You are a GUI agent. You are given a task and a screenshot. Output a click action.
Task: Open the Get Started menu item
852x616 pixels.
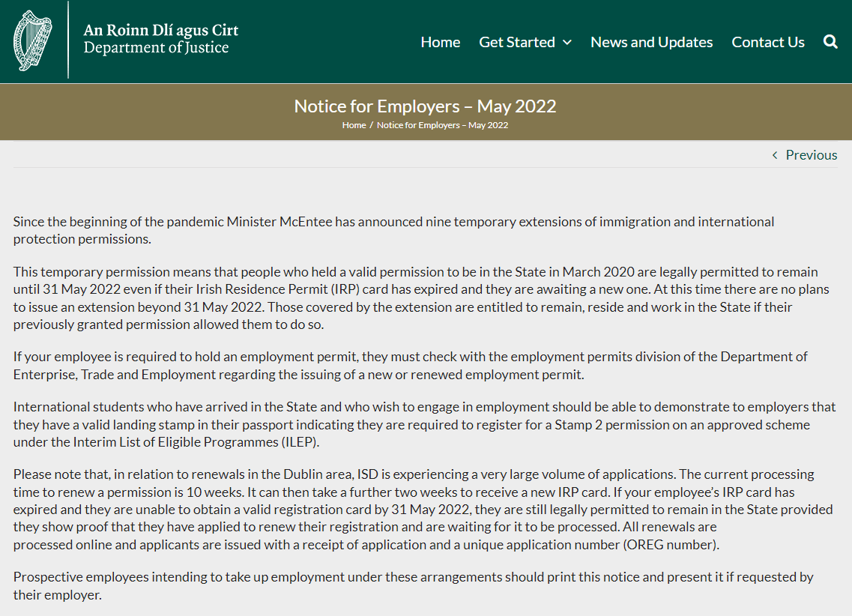click(517, 42)
